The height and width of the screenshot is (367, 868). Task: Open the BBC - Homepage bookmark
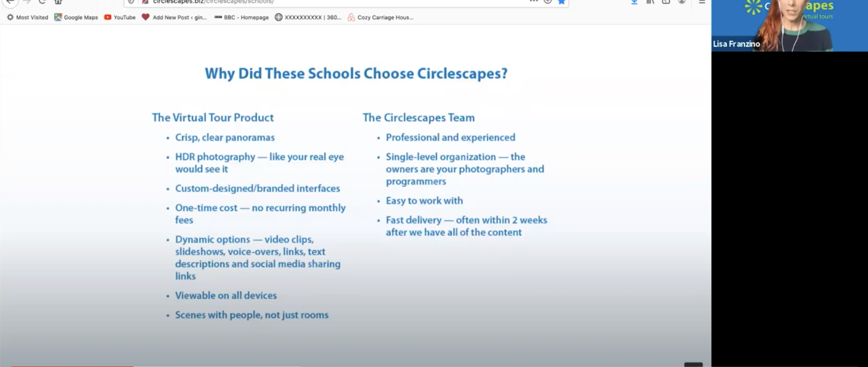(x=242, y=17)
